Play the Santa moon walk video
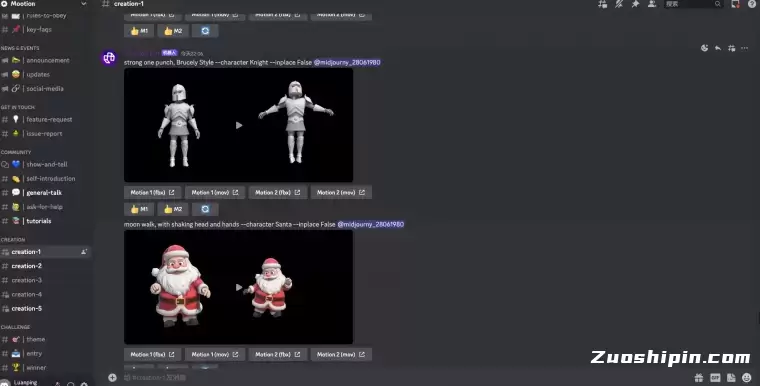This screenshot has width=760, height=386. [239, 287]
